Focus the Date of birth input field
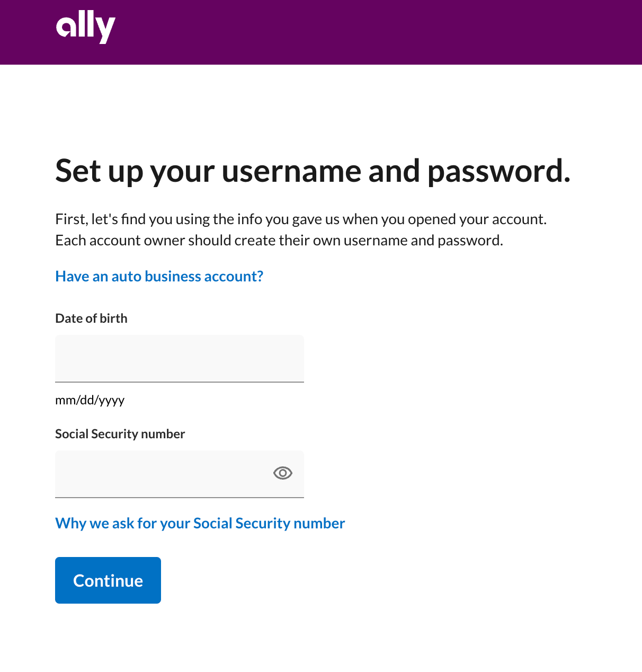The width and height of the screenshot is (642, 672). (x=179, y=358)
